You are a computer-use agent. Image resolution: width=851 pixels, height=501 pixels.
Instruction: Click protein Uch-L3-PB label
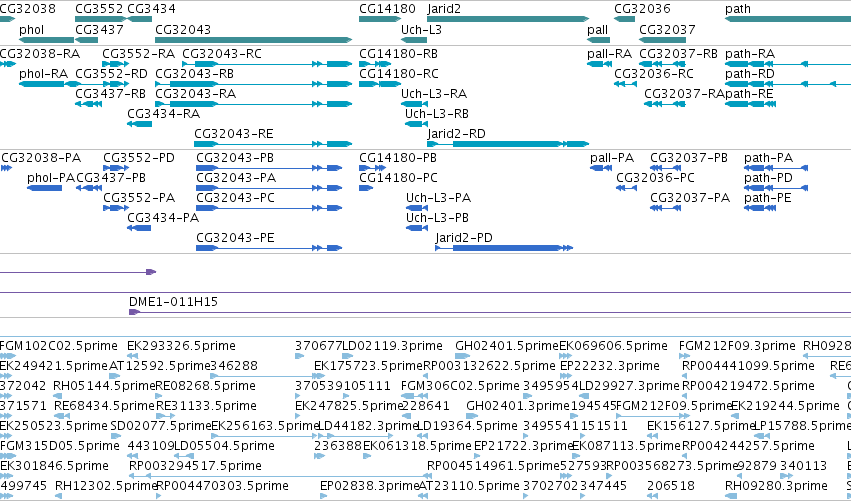437,218
